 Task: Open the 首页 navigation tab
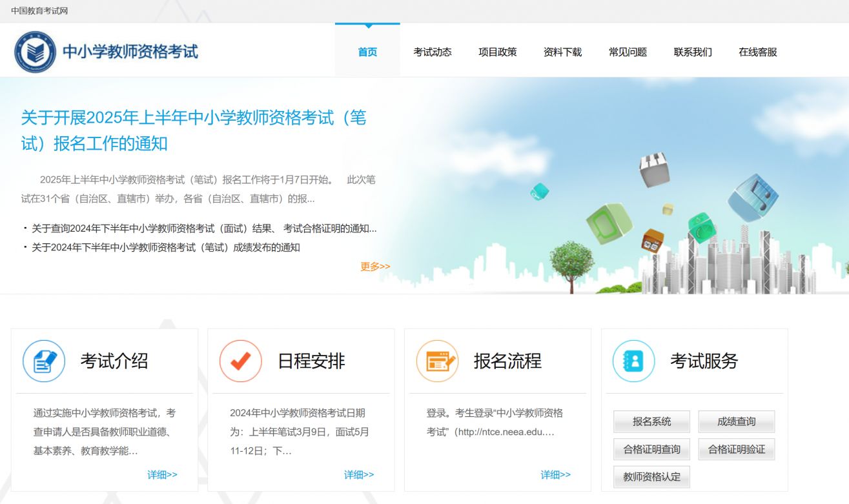coord(367,52)
